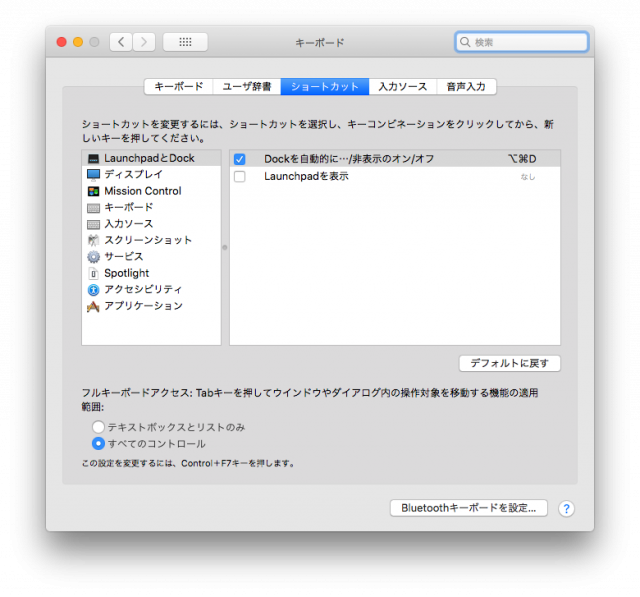
Task: Click the アクセシビリティ blue icon
Action: (93, 290)
